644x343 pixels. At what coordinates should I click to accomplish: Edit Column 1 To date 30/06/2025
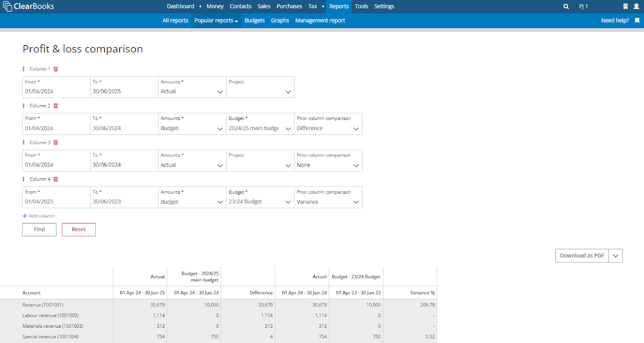point(124,87)
